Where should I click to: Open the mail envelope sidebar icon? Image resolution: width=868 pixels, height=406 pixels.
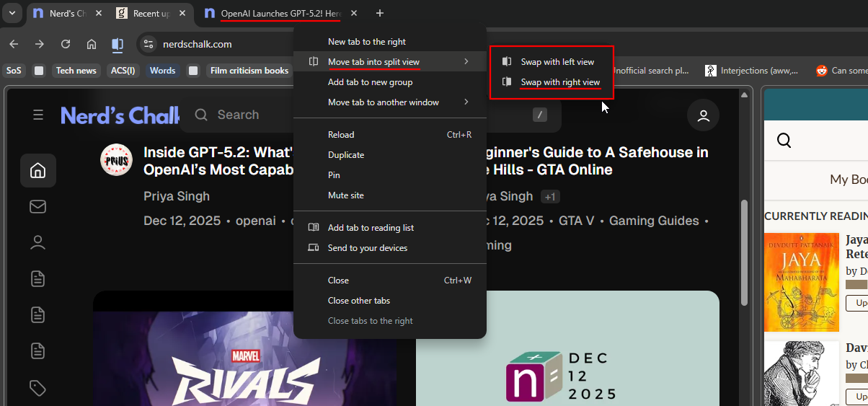[37, 207]
